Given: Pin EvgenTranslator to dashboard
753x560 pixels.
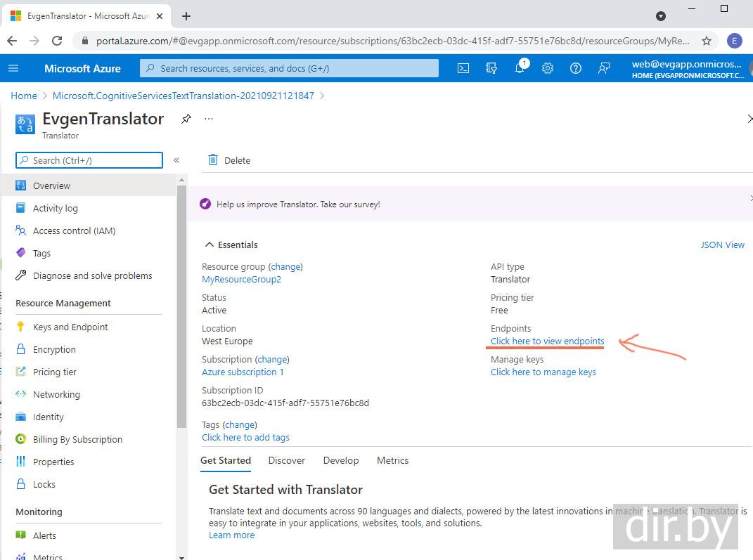Looking at the screenshot, I should click(186, 119).
